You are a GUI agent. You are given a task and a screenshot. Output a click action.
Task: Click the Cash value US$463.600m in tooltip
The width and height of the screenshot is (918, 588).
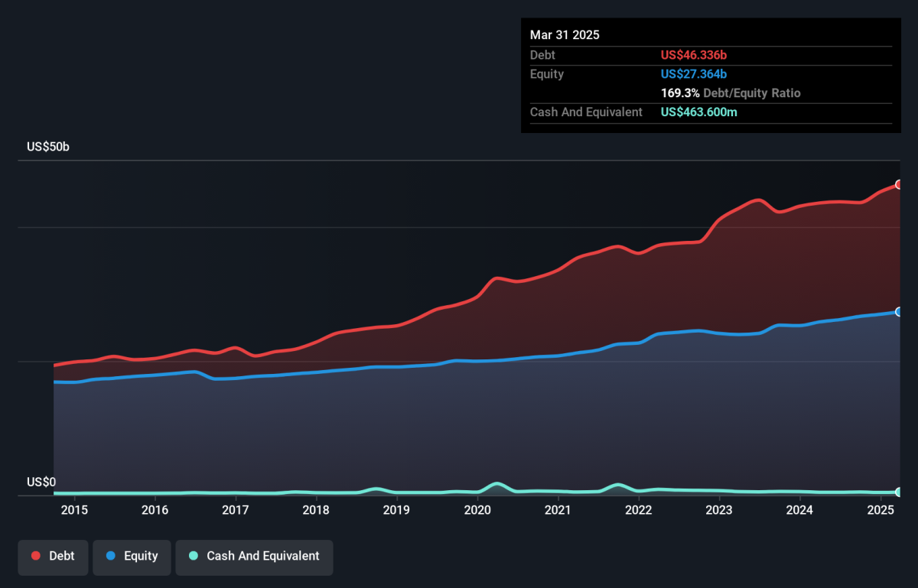pos(699,112)
